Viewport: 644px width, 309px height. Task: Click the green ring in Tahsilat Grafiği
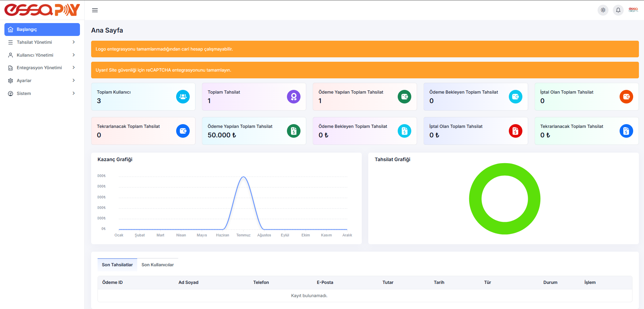coord(475,199)
